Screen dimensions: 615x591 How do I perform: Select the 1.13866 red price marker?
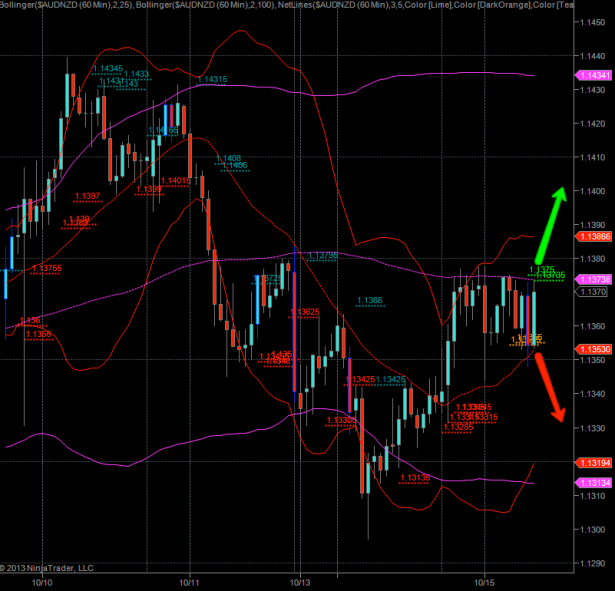596,236
